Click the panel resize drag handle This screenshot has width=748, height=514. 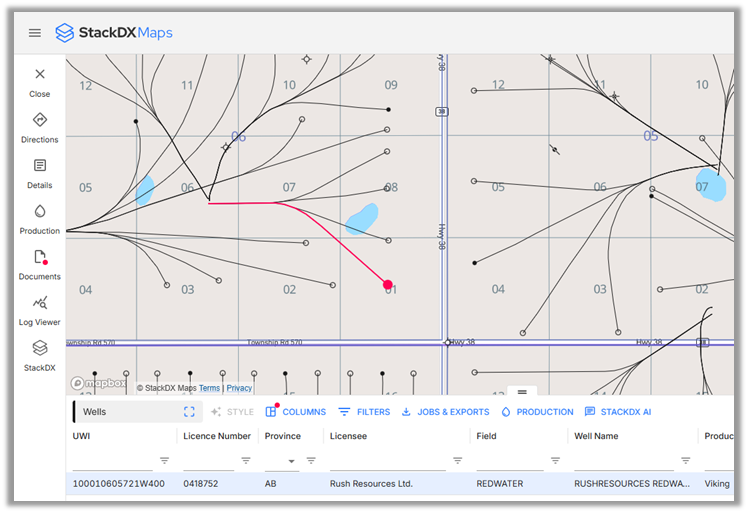pyautogui.click(x=521, y=391)
